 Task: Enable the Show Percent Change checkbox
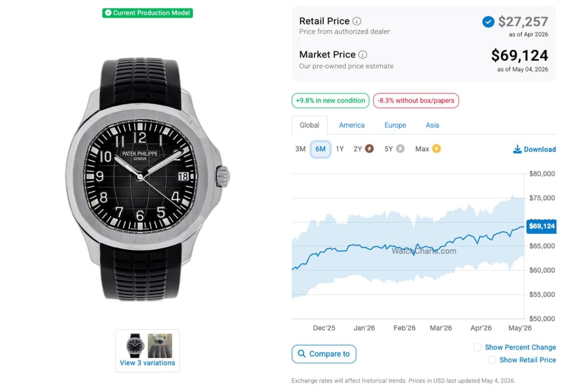click(477, 347)
